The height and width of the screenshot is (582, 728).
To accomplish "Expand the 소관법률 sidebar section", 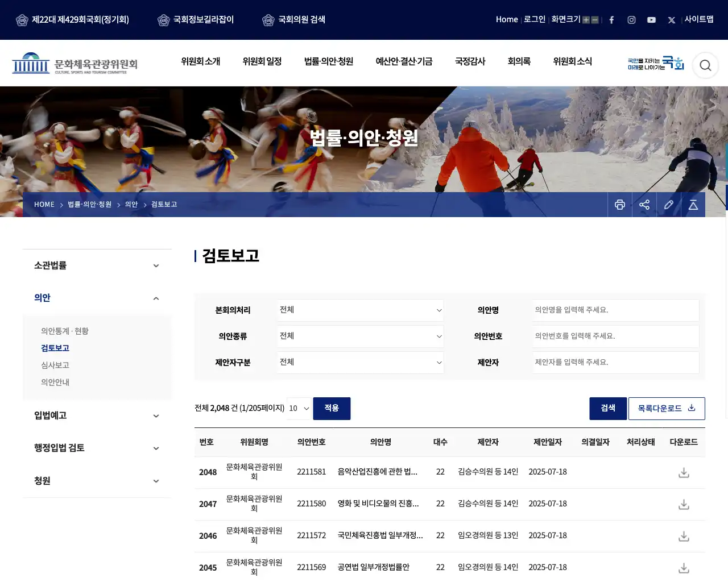I will coord(97,265).
